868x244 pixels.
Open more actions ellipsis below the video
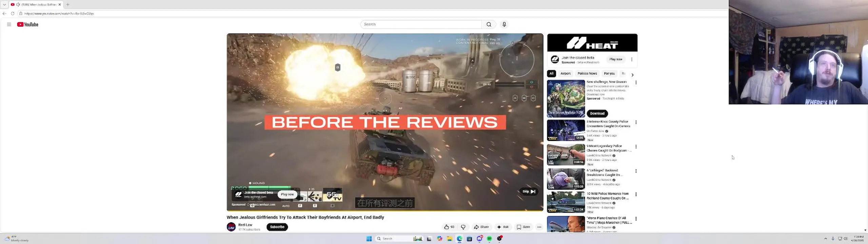point(539,227)
